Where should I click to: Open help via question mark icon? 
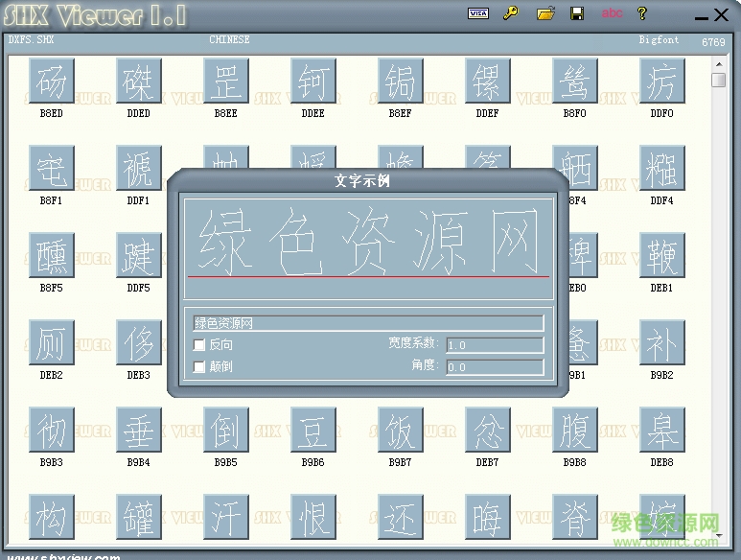point(641,13)
